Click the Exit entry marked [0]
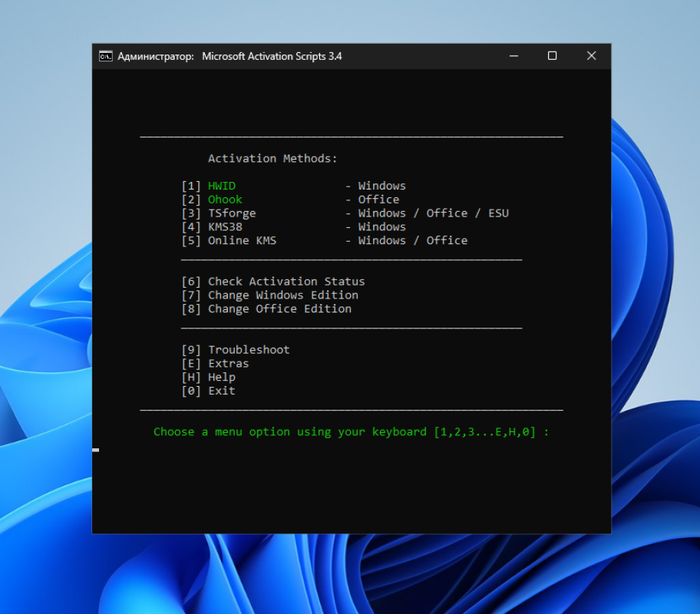The image size is (700, 614). (x=221, y=391)
